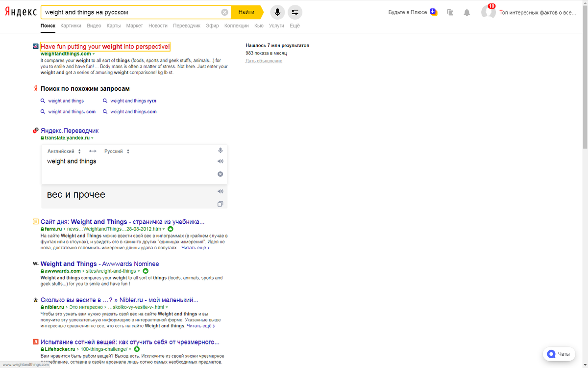
Task: Switch to Маркет tab
Action: (134, 26)
